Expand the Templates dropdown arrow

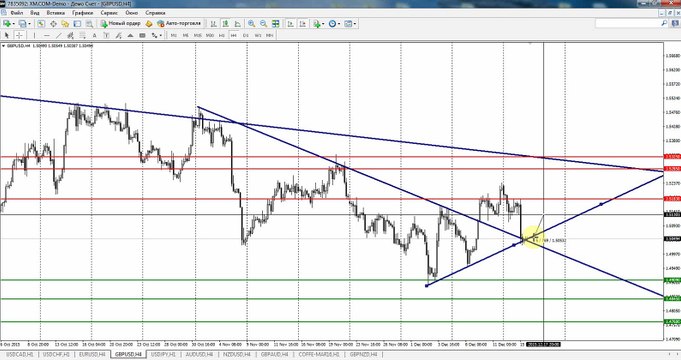coord(355,24)
